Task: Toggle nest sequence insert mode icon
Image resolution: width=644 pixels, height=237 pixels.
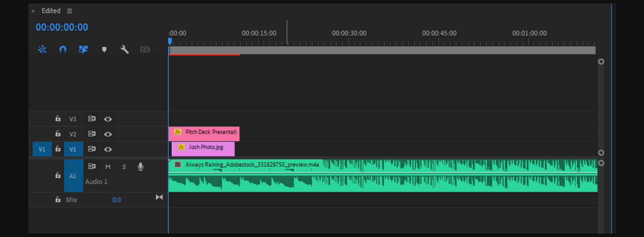Action: coord(42,49)
